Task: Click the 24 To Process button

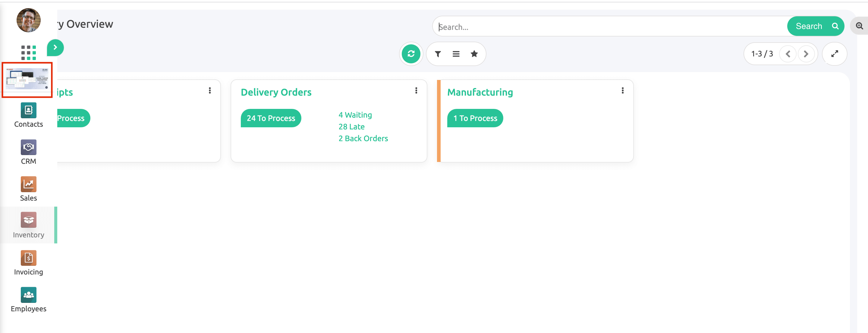Action: (x=271, y=118)
